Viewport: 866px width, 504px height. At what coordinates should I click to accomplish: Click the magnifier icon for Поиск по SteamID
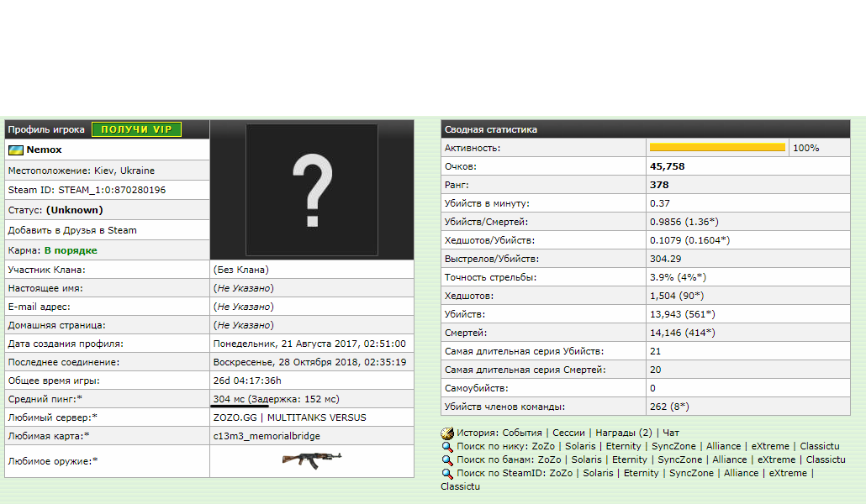point(447,473)
